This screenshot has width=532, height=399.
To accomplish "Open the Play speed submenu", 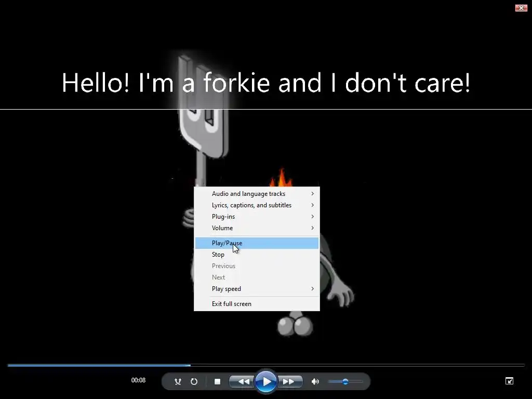I will 257,289.
